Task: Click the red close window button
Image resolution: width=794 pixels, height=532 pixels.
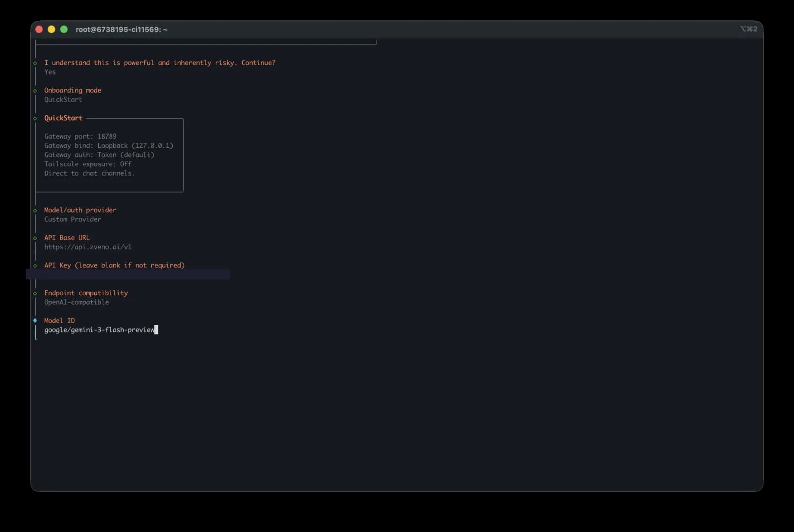Action: click(x=39, y=29)
